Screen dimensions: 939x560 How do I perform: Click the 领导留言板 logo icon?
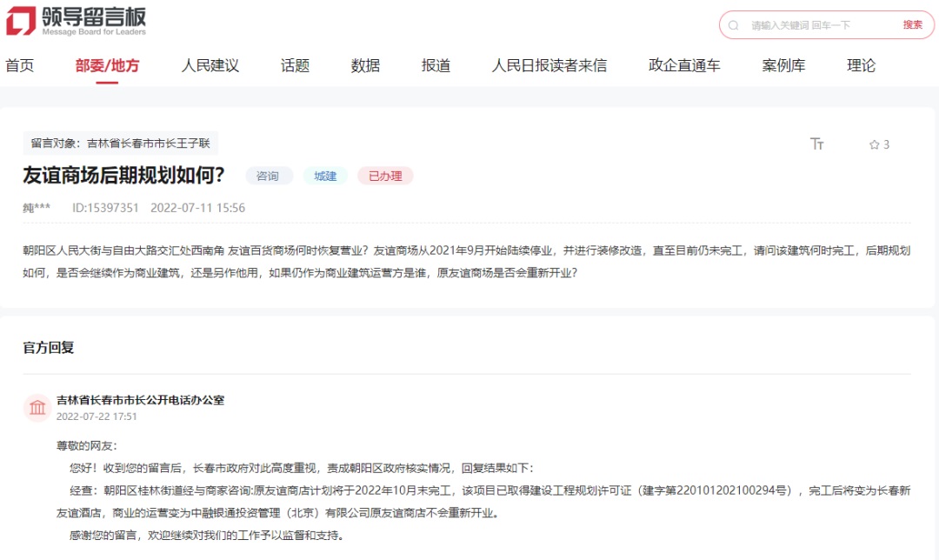coord(21,21)
